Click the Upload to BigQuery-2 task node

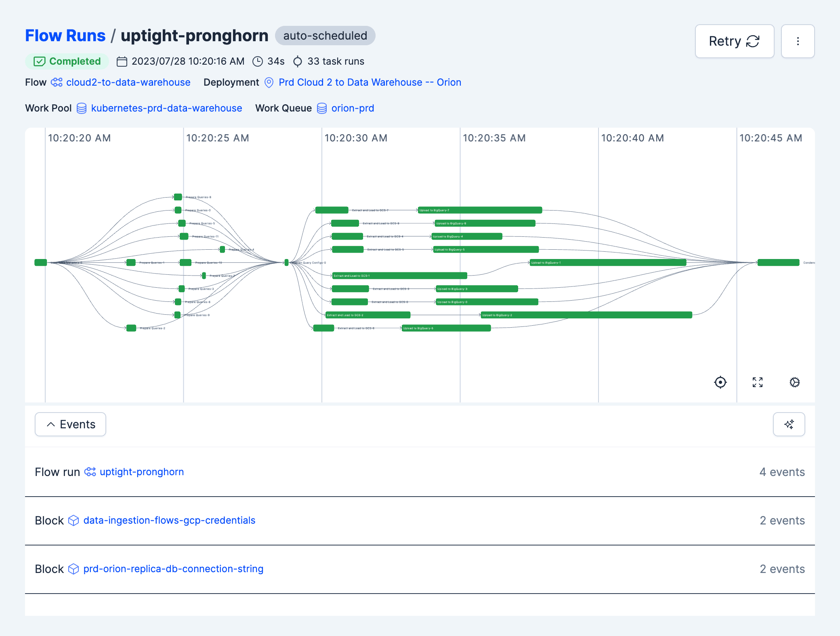586,315
